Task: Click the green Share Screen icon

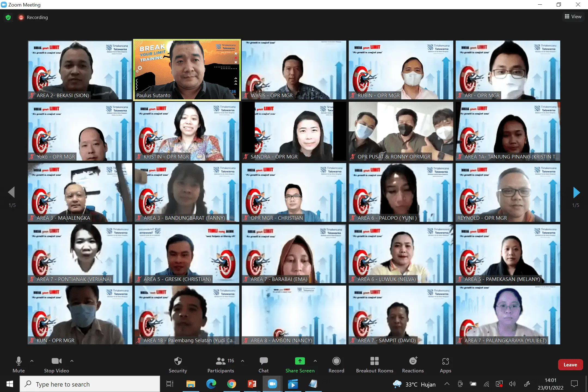Action: (x=300, y=361)
